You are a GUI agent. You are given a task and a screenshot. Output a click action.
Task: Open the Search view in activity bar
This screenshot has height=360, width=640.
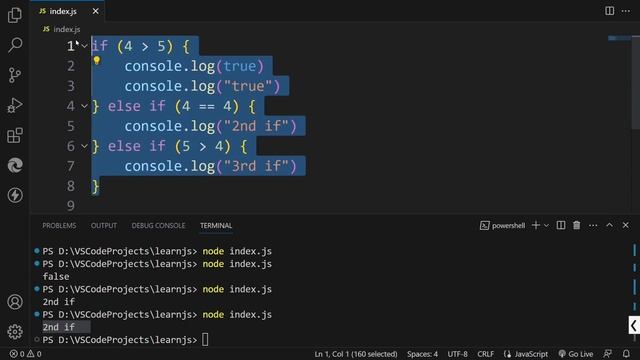click(15, 45)
